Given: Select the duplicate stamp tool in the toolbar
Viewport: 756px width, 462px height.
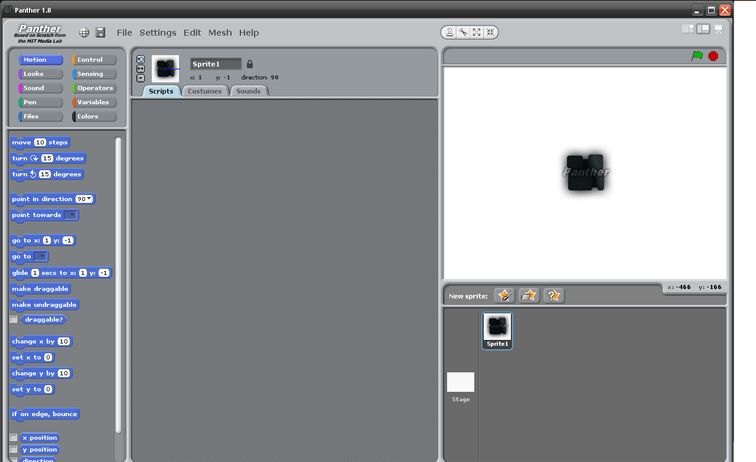Looking at the screenshot, I should pyautogui.click(x=450, y=32).
